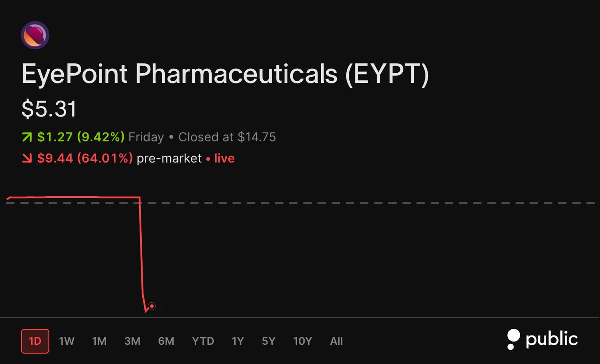
Task: Select the 1W time range
Action: click(x=67, y=341)
